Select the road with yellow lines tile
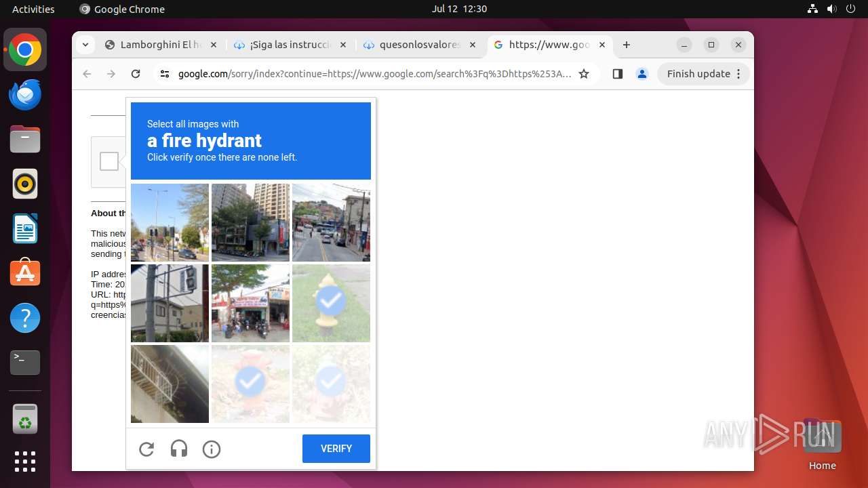Image resolution: width=868 pixels, height=488 pixels. [x=331, y=222]
